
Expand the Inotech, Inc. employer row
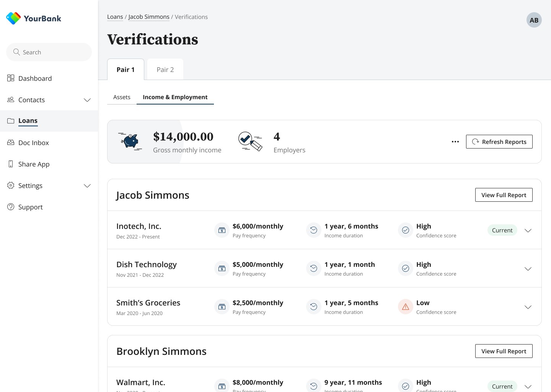(528, 230)
